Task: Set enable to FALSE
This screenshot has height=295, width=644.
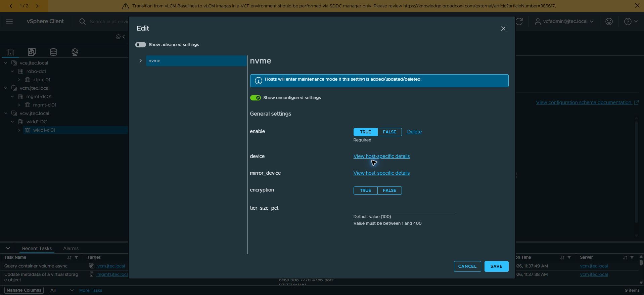Action: point(389,132)
